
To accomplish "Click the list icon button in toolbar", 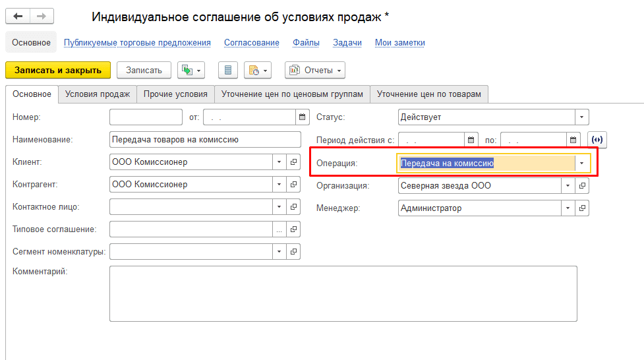I will (x=228, y=70).
